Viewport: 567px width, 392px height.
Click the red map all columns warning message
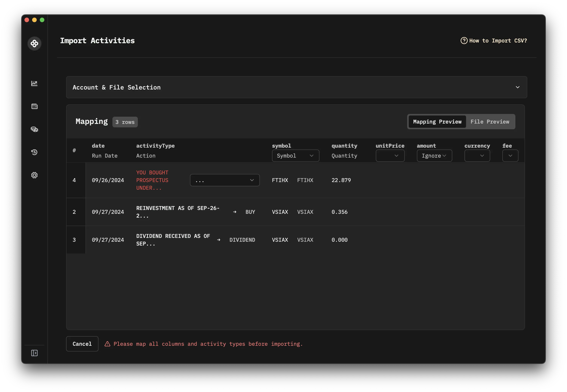(x=208, y=344)
